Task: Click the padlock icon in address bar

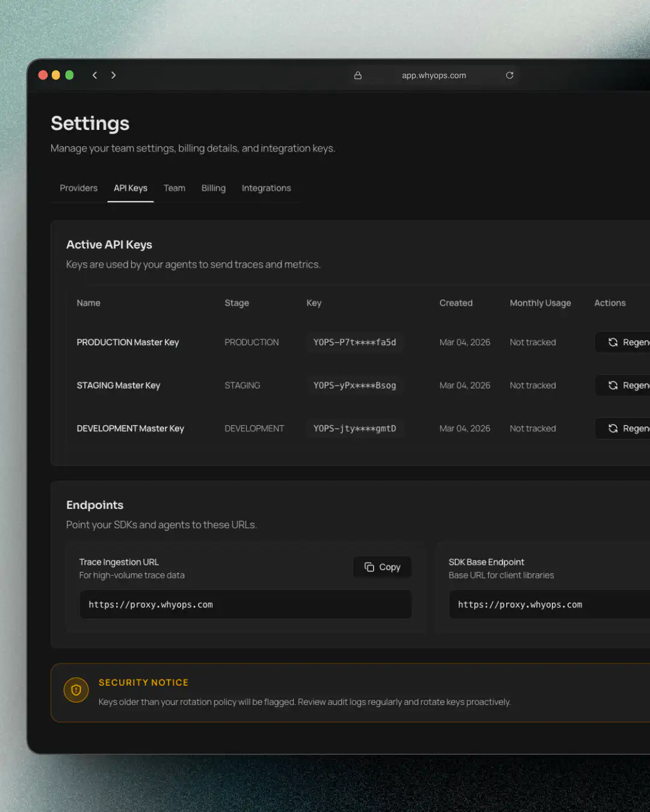Action: (358, 75)
